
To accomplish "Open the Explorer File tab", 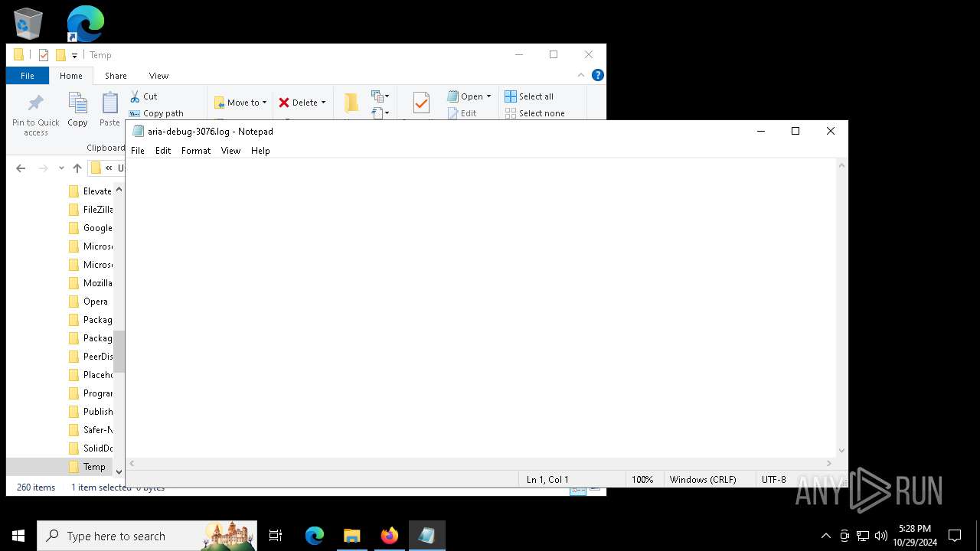I will (28, 76).
